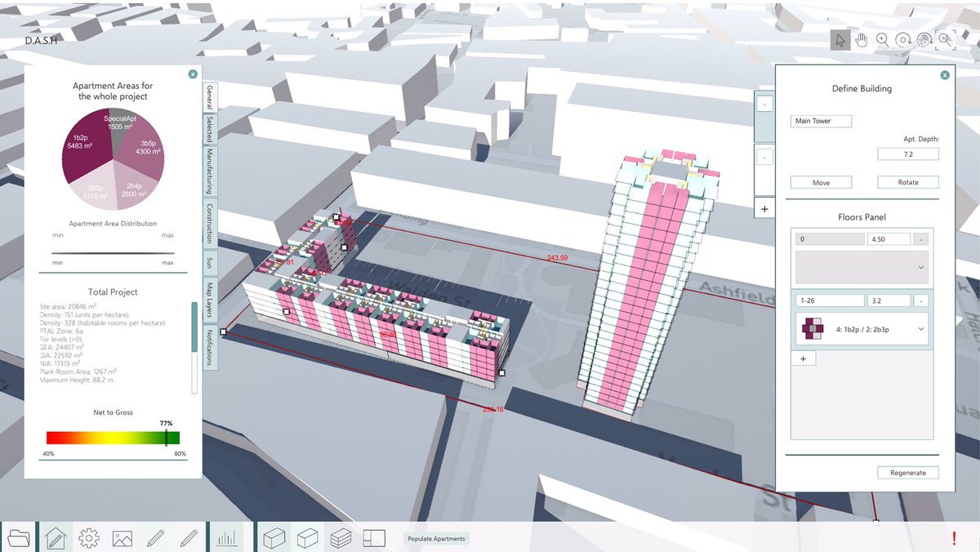The width and height of the screenshot is (980, 552).
Task: Edit the Apt. Depth 7.2 field
Action: tap(908, 154)
